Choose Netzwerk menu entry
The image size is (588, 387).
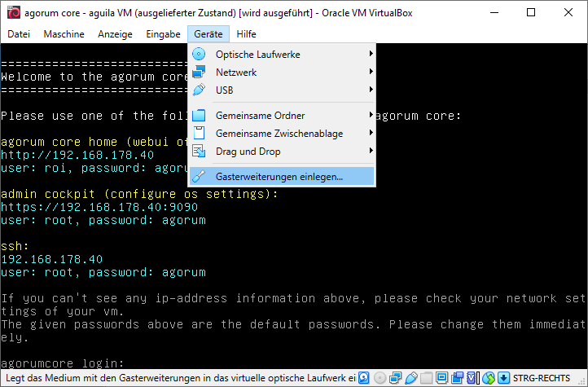[x=282, y=72]
